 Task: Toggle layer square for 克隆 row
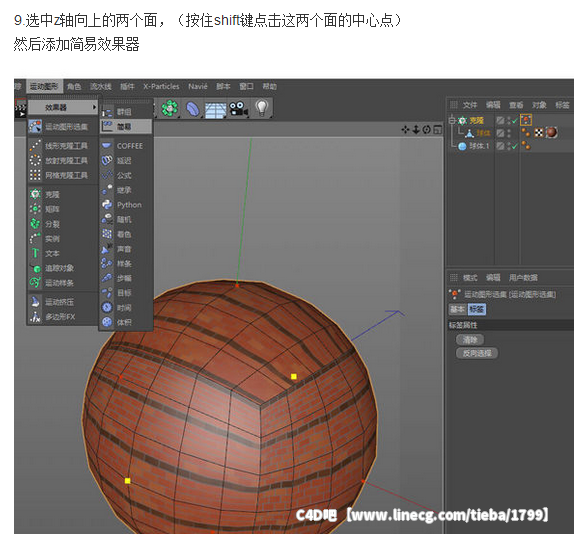pyautogui.click(x=500, y=121)
